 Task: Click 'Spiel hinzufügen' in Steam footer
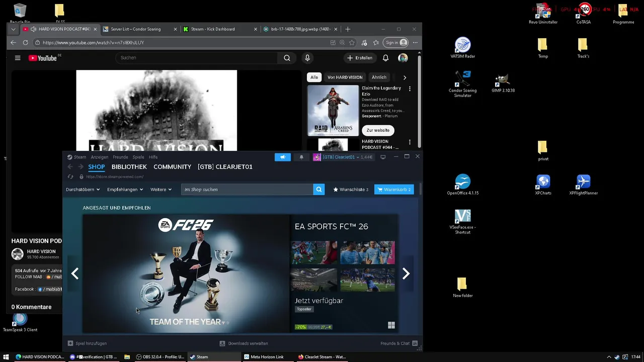pyautogui.click(x=87, y=343)
